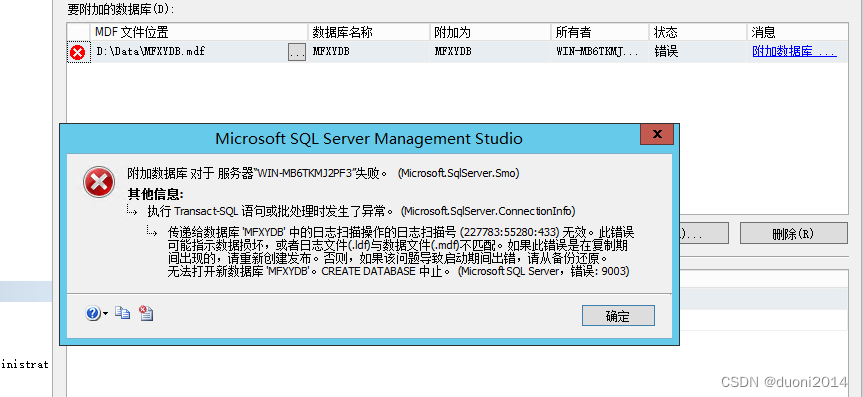This screenshot has width=863, height=397.
Task: Click the 数据库名称 column header
Action: 369,32
